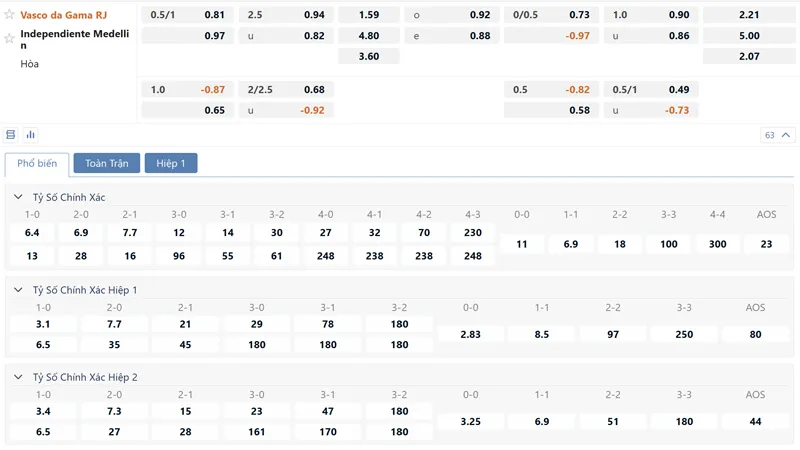Switch to the Toàn Trận tab

pos(107,163)
